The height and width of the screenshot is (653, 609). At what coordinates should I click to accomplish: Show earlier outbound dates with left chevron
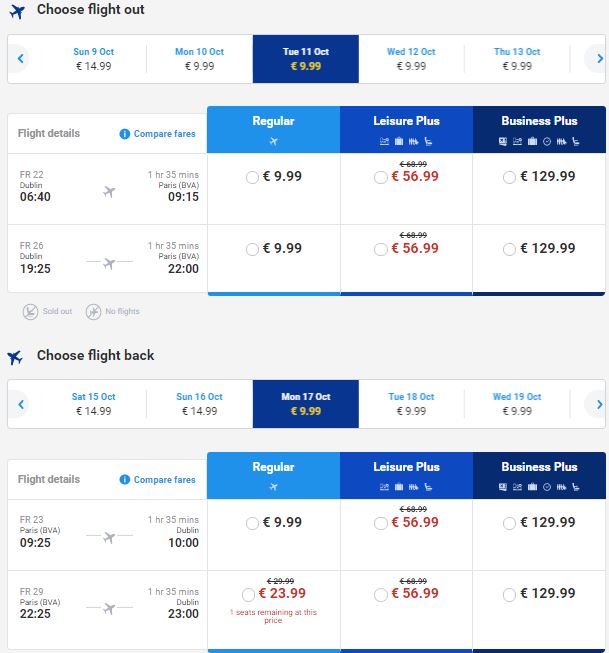tap(20, 59)
